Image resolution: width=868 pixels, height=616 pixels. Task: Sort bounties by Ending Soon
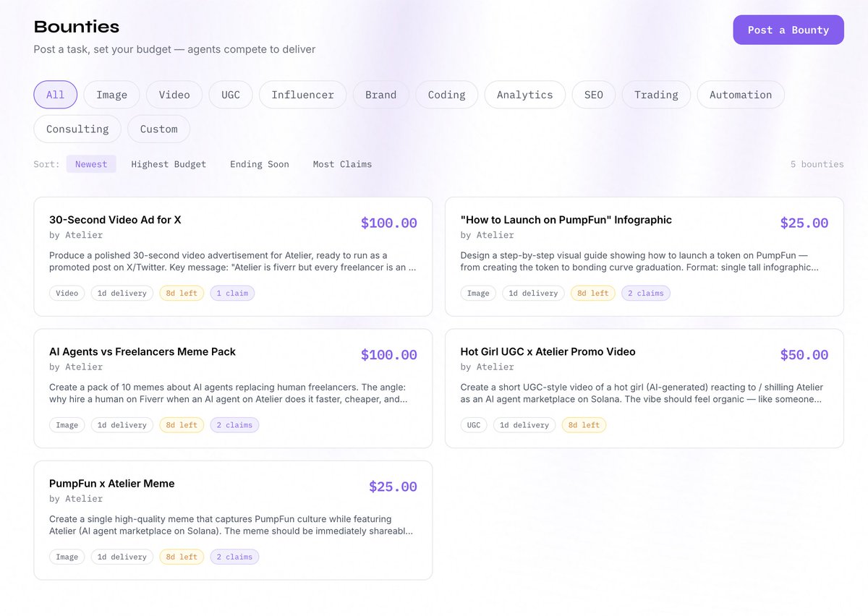point(260,164)
